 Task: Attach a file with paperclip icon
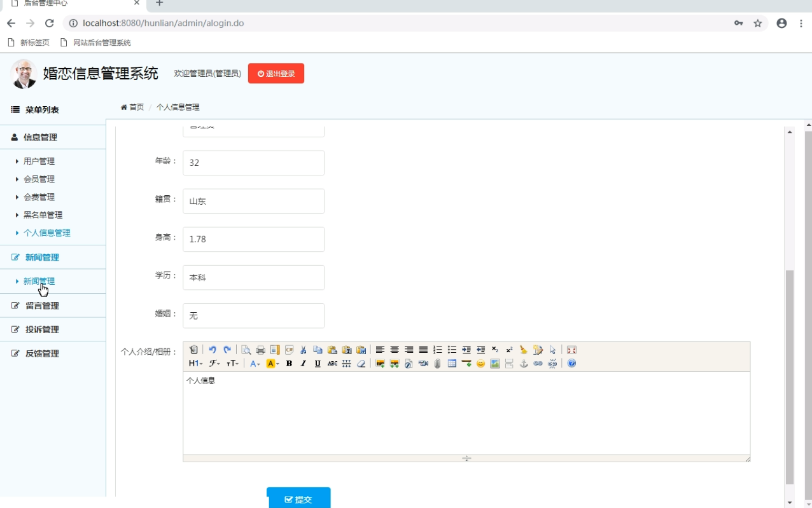pos(438,364)
